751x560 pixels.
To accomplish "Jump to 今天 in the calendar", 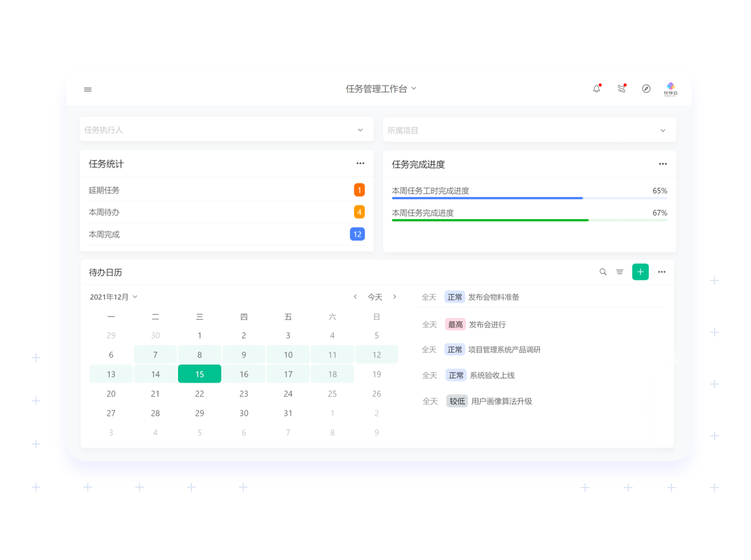I will [375, 297].
